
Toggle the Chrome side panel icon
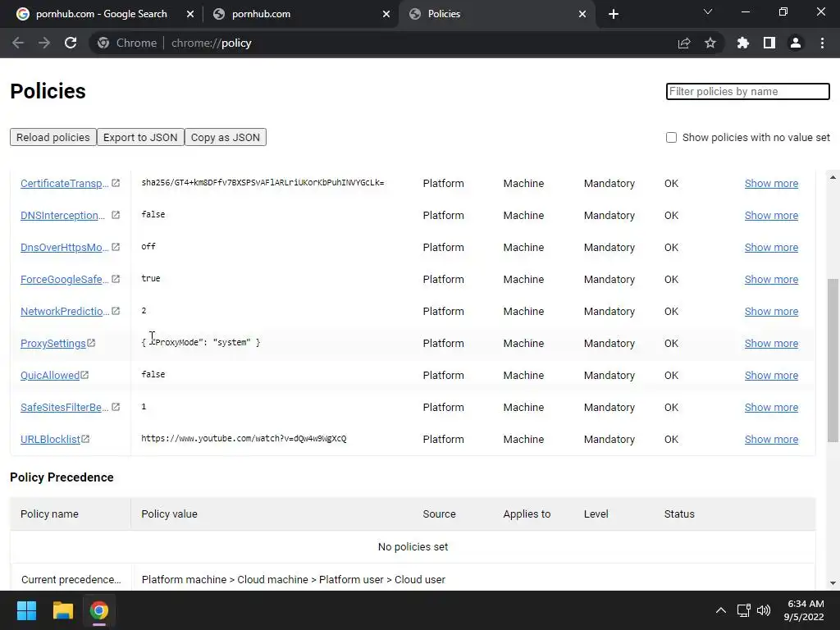[x=769, y=43]
